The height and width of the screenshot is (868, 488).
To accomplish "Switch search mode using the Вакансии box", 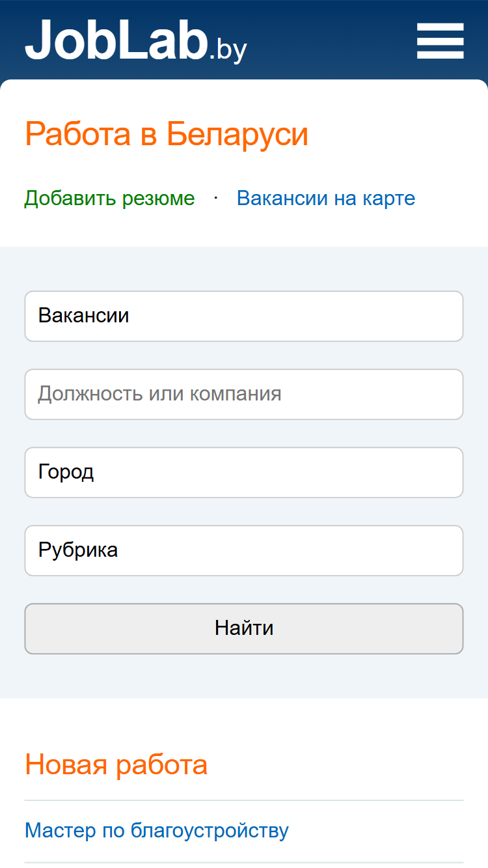I will point(244,316).
